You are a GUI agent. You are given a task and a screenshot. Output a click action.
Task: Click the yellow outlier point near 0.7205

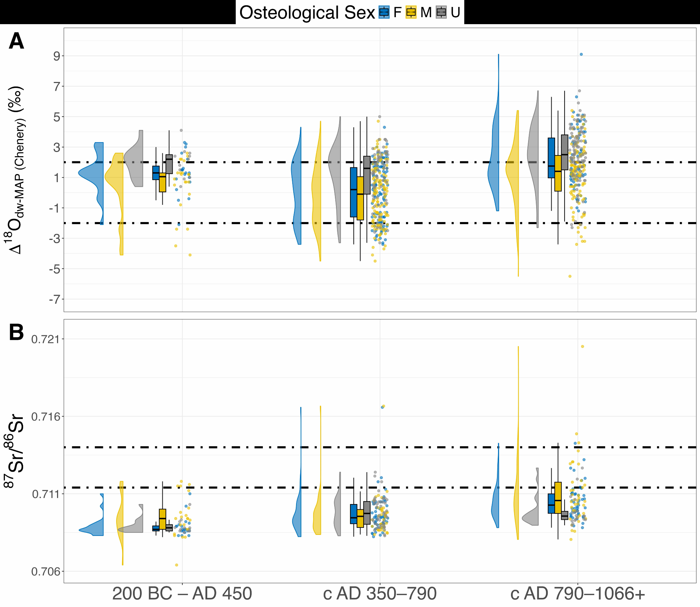pos(582,346)
